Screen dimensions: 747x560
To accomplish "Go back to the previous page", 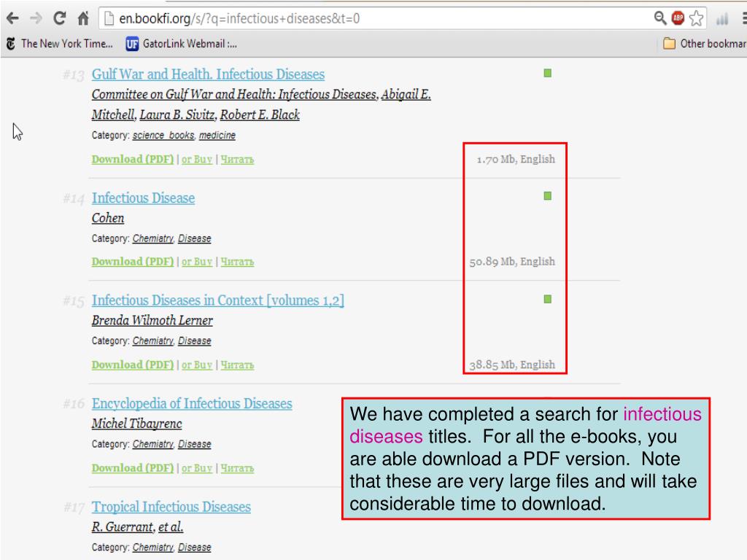I will pyautogui.click(x=13, y=18).
